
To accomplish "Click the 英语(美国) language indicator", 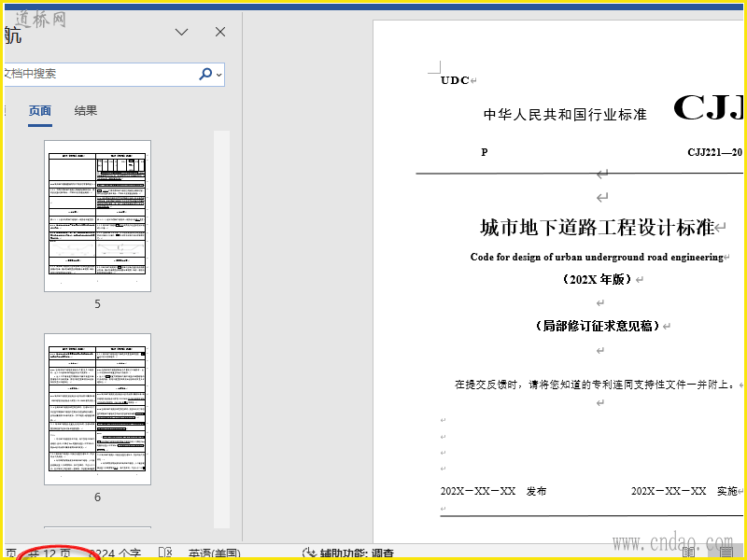I will coord(215,554).
